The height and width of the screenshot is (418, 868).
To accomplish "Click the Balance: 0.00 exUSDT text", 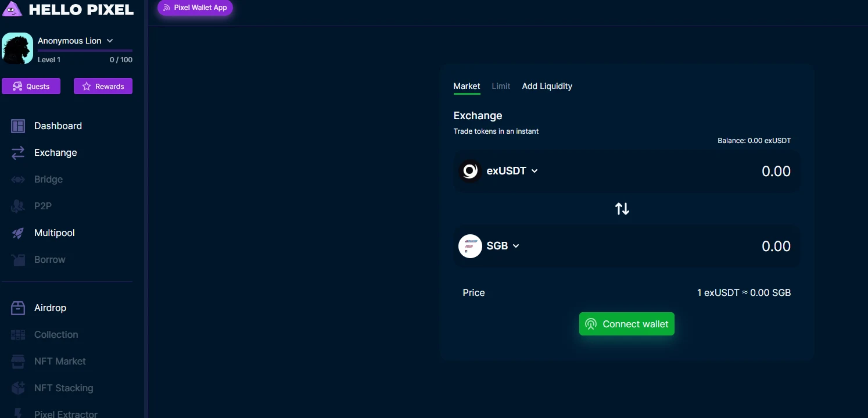I will coord(754,141).
